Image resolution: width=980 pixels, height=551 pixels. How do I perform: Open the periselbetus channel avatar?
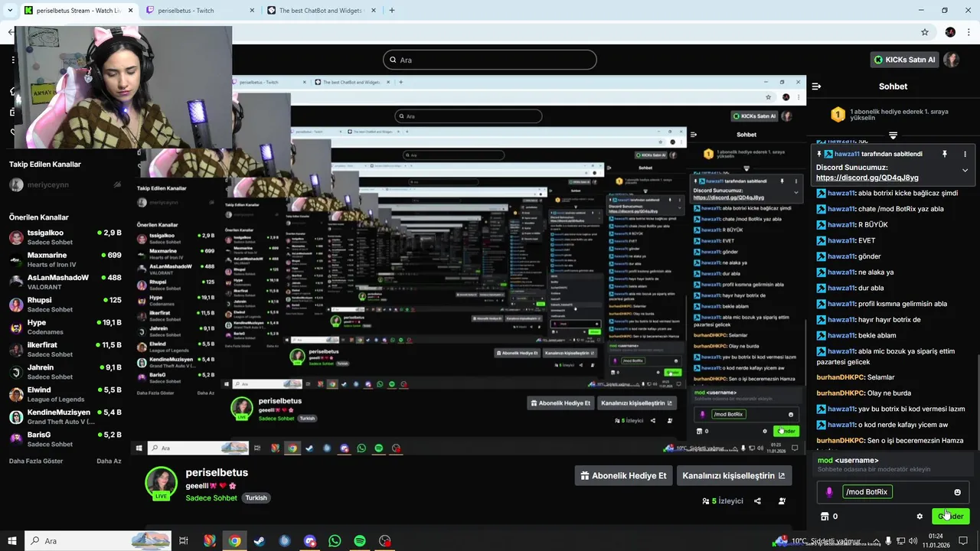coord(161,483)
